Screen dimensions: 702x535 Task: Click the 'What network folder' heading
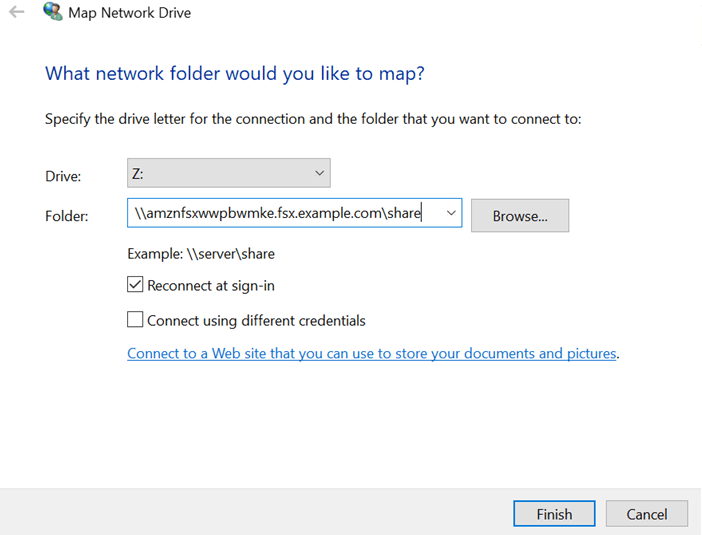click(235, 74)
